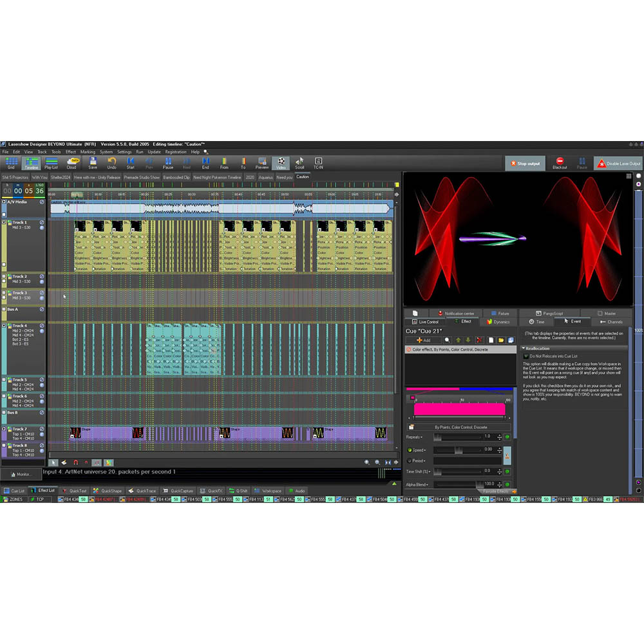
Task: Set the To marker
Action: point(243,163)
